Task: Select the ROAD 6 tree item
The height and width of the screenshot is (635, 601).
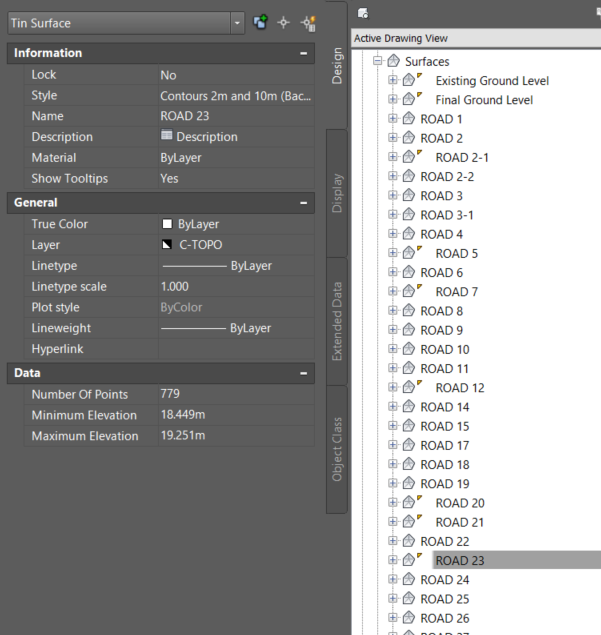Action: 441,273
